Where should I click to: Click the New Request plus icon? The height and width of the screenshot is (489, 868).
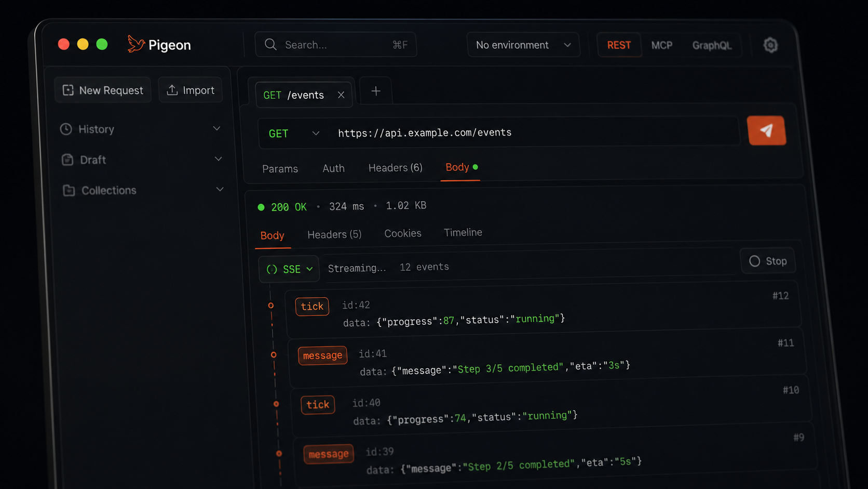coord(68,90)
